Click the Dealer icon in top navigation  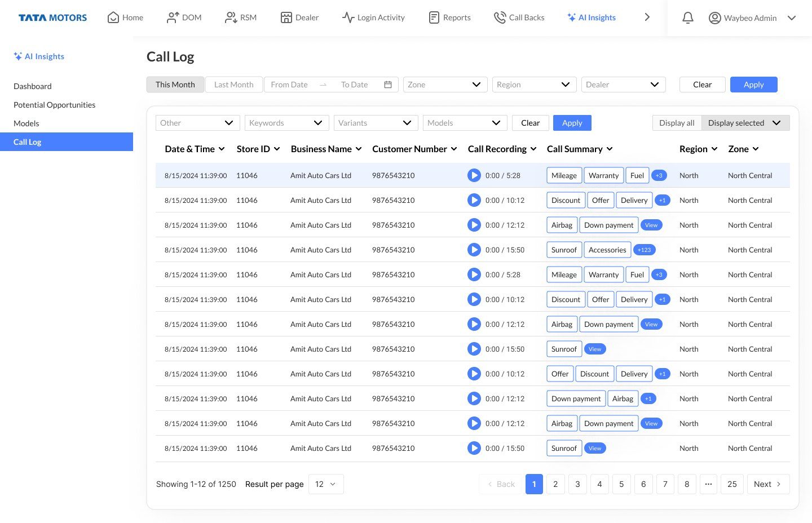click(299, 17)
